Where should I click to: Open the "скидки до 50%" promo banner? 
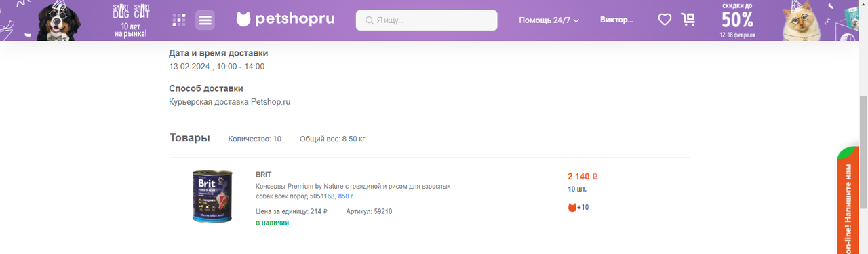click(x=737, y=20)
